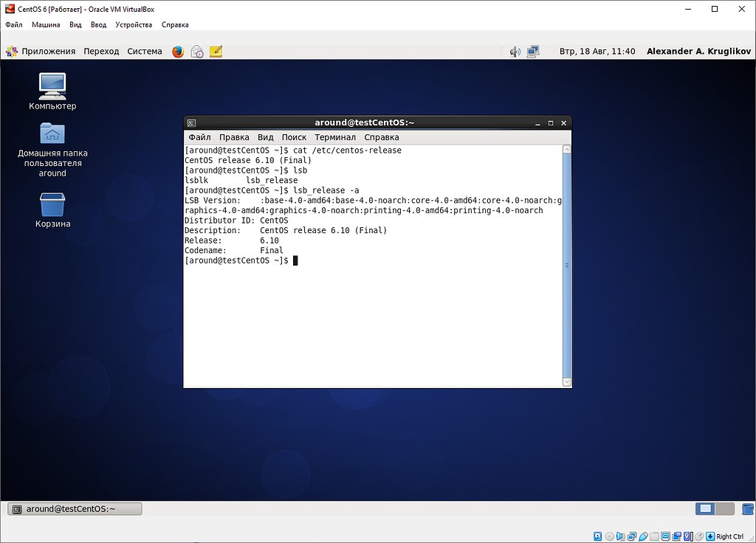The height and width of the screenshot is (543, 756).
Task: Click the 'Distributor ID: CentOS' output line
Action: click(236, 221)
